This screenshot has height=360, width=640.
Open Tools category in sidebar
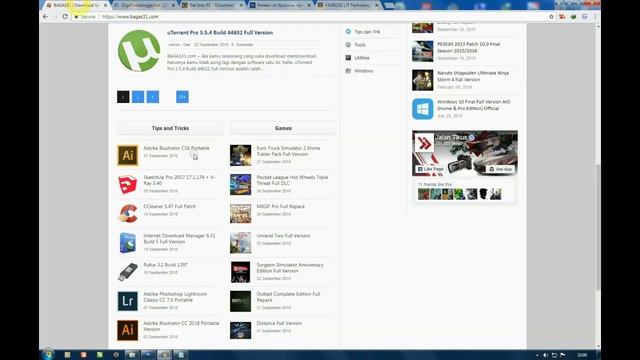360,45
